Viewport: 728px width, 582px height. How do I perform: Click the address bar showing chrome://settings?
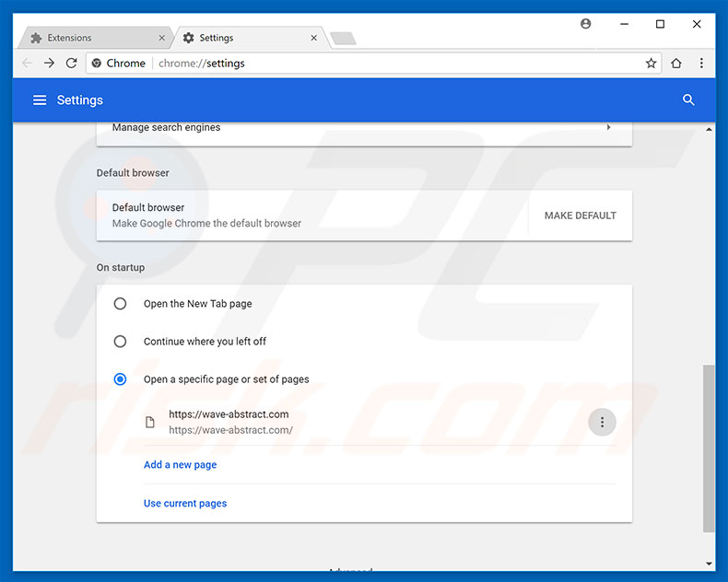click(369, 64)
